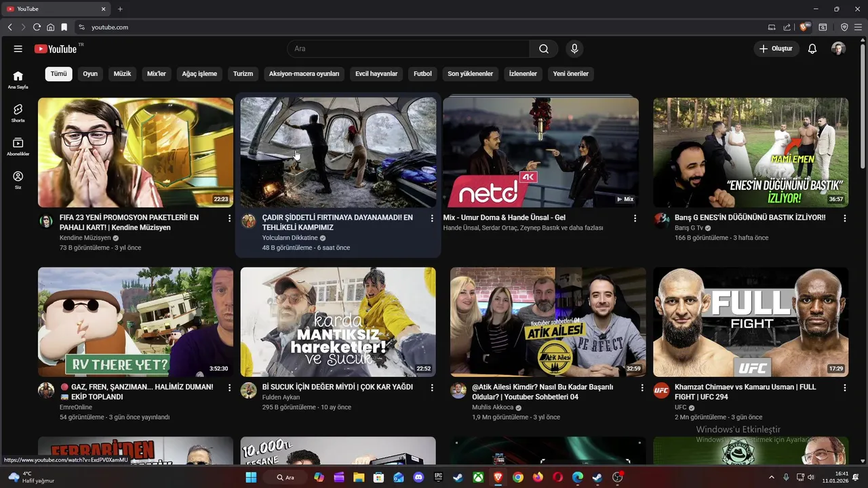Click the browser address bar
The image size is (868, 488).
(420, 27)
